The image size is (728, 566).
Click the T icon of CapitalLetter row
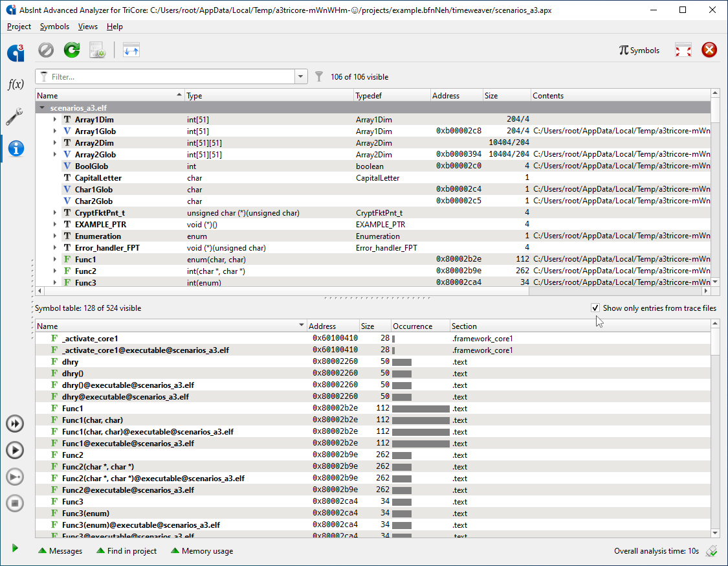click(x=67, y=178)
